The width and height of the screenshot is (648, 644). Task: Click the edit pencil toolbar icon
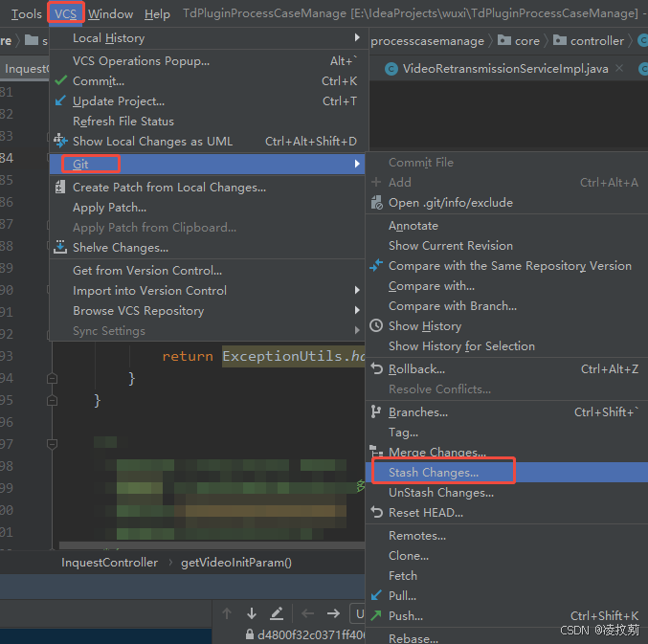tap(277, 613)
